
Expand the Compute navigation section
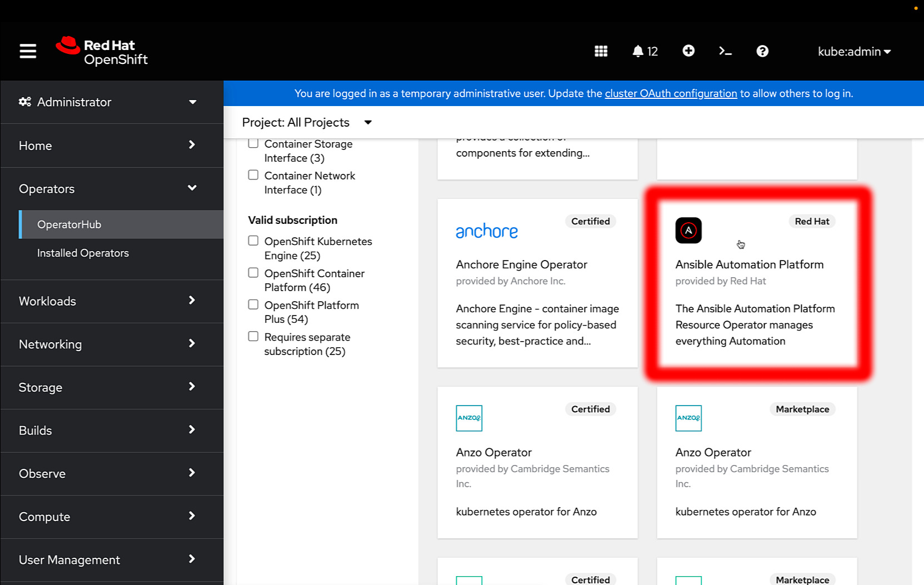pyautogui.click(x=112, y=517)
